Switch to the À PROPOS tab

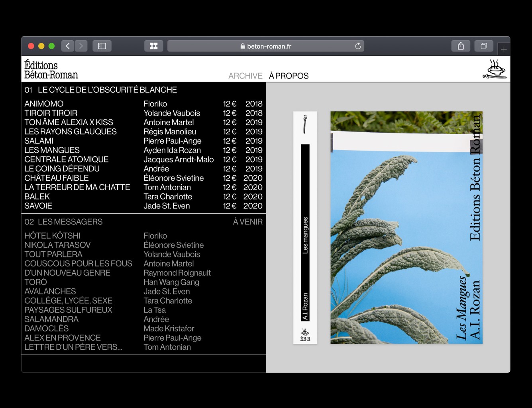click(289, 76)
